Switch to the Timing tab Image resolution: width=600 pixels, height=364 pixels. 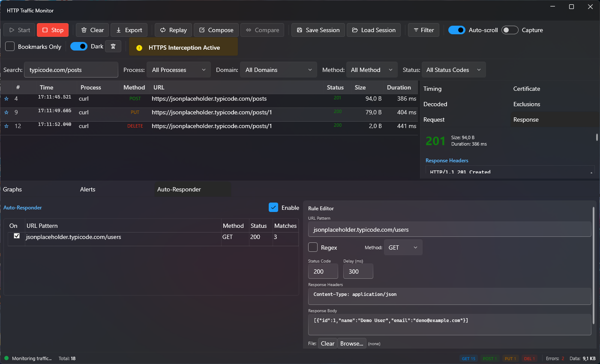[432, 89]
